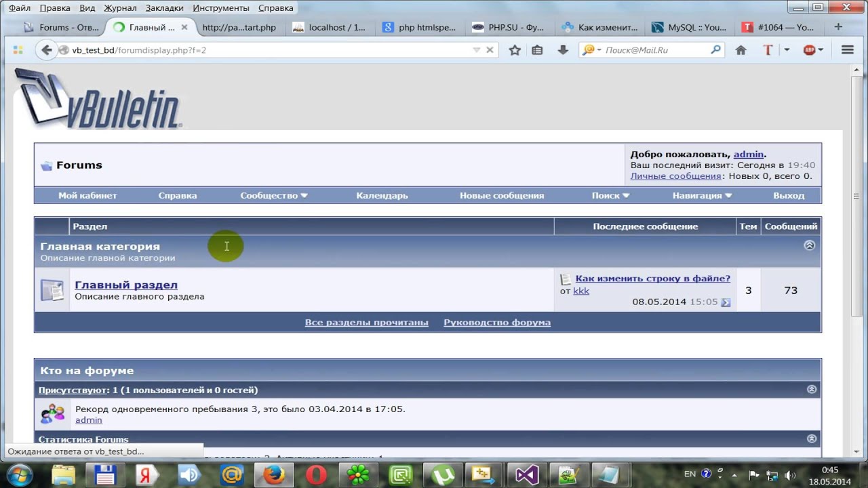Open the Журнал menu
This screenshot has width=868, height=488.
(120, 8)
